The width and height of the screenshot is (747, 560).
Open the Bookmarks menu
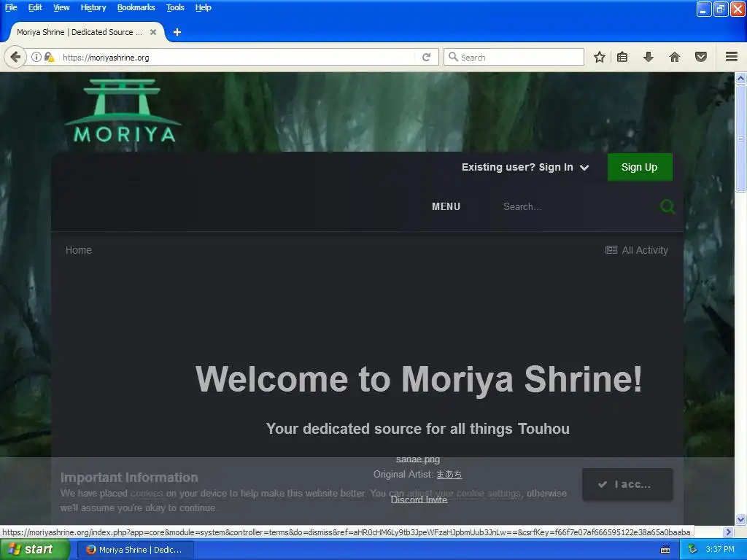click(x=136, y=7)
